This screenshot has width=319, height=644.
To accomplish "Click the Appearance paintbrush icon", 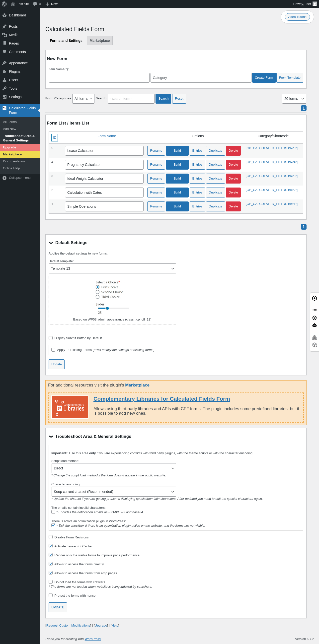I will pos(4,63).
